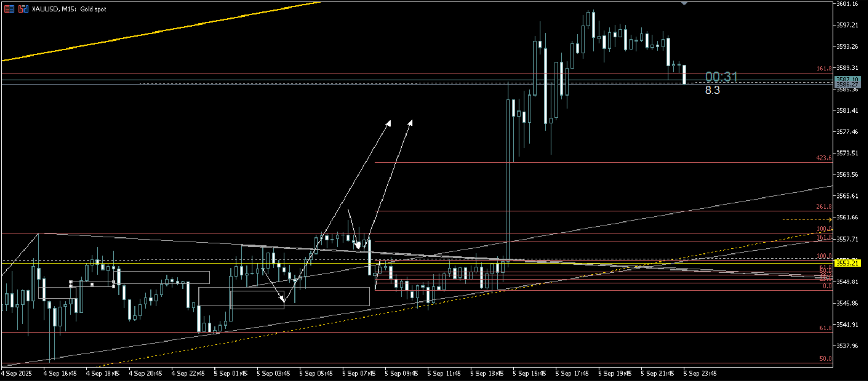Click the 00:31 candle countdown timer
Image resolution: width=868 pixels, height=381 pixels.
[x=721, y=77]
